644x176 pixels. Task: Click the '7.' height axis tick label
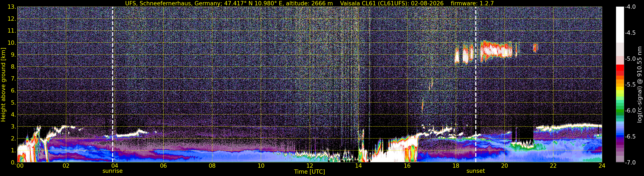(13, 79)
